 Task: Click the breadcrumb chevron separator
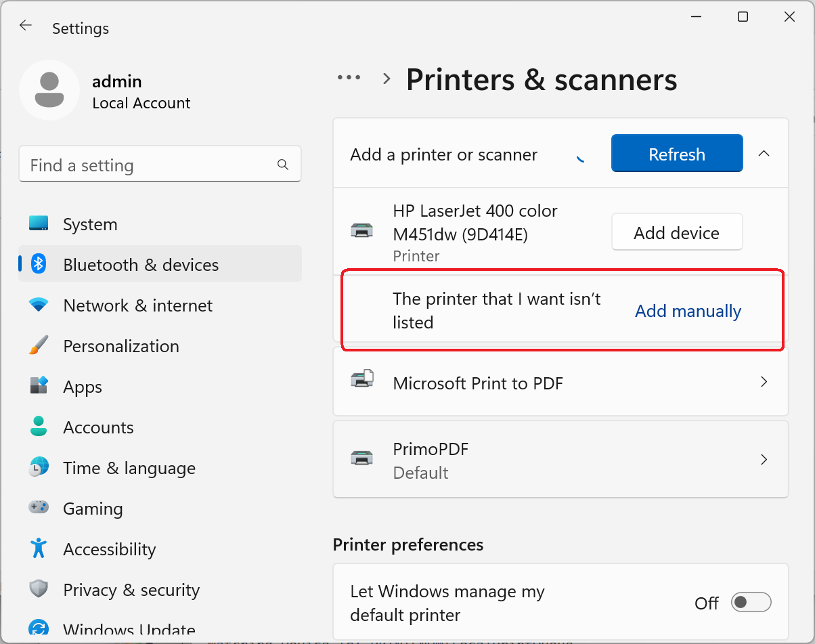[387, 79]
